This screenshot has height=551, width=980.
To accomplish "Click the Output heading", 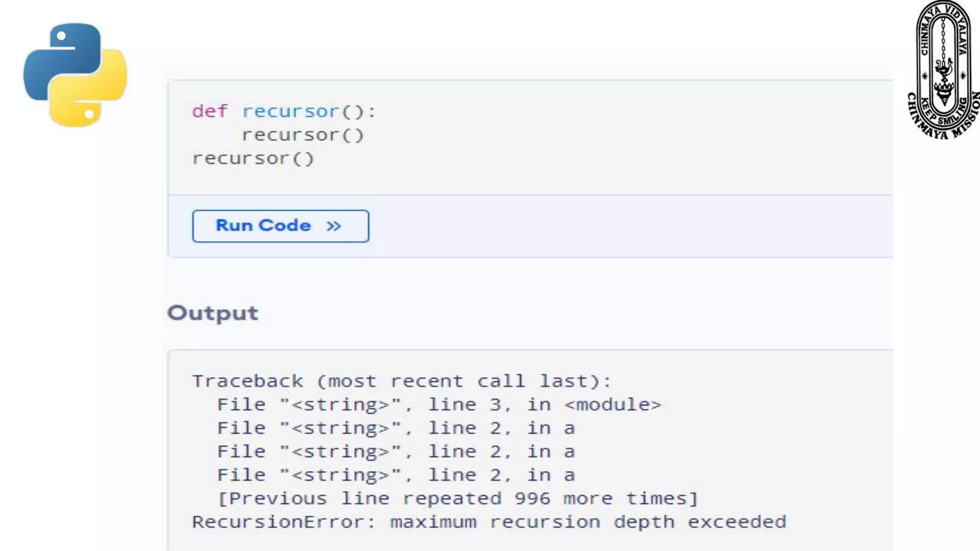I will (x=212, y=313).
